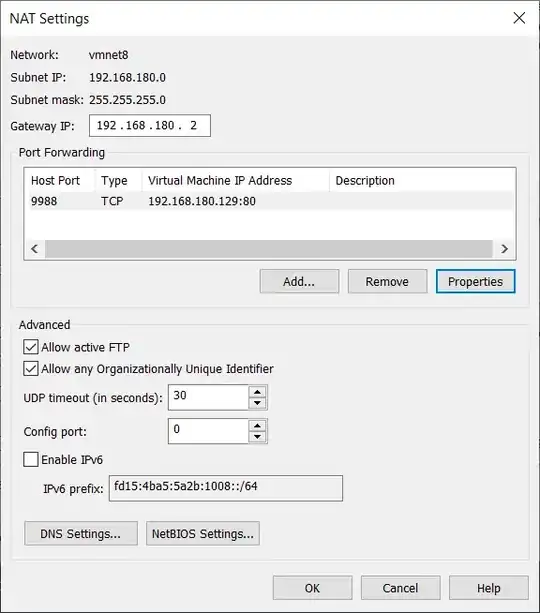Click the port list left scroll arrow
Viewport: 540px width, 613px height.
[x=35, y=249]
